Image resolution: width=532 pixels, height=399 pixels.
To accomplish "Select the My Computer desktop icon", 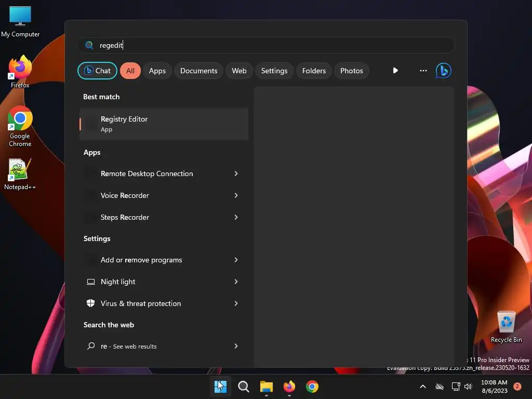I will [20, 22].
